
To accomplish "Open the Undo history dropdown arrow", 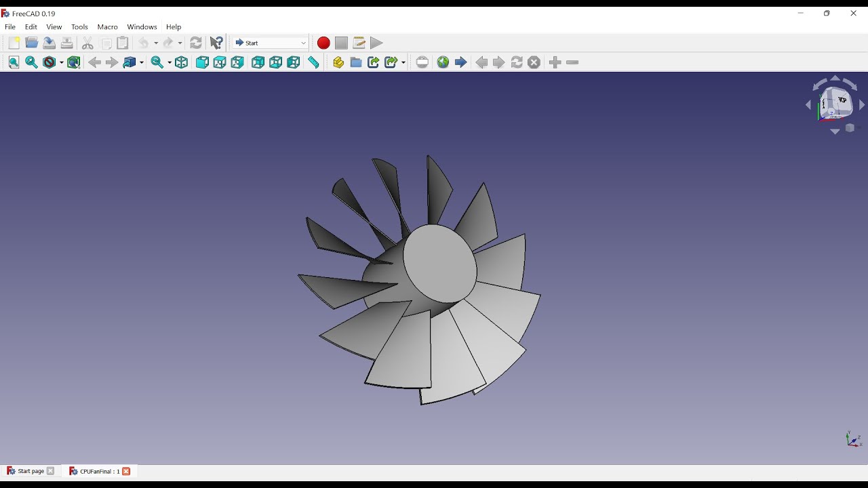I will click(x=156, y=43).
